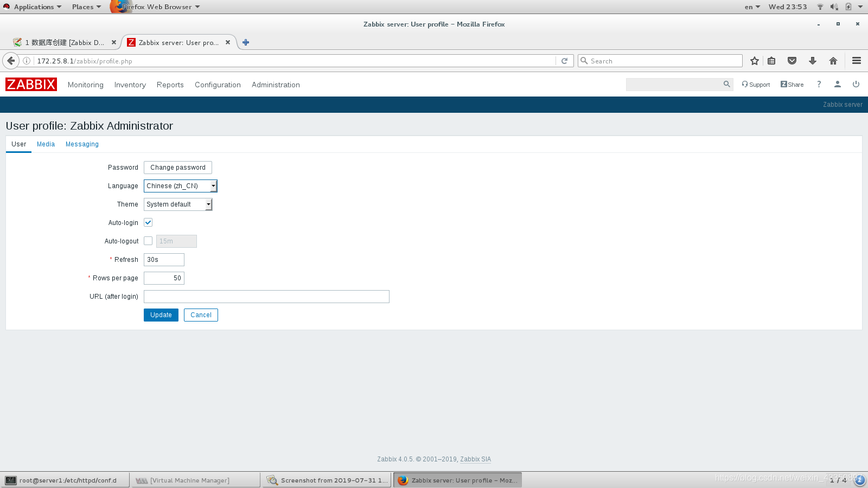The image size is (868, 488).
Task: Log out using power icon
Action: click(856, 84)
